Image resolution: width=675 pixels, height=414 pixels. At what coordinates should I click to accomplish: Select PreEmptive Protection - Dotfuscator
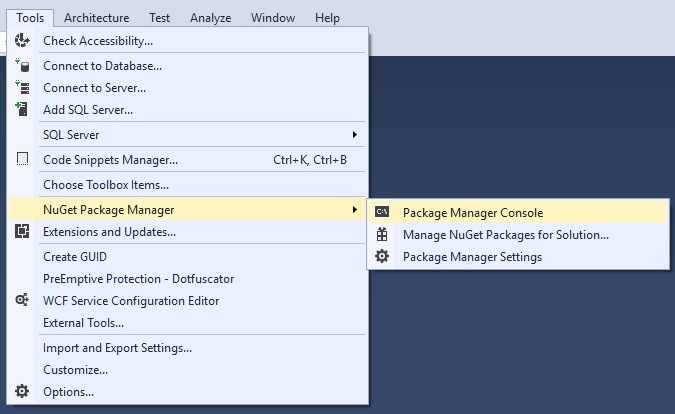pyautogui.click(x=138, y=279)
